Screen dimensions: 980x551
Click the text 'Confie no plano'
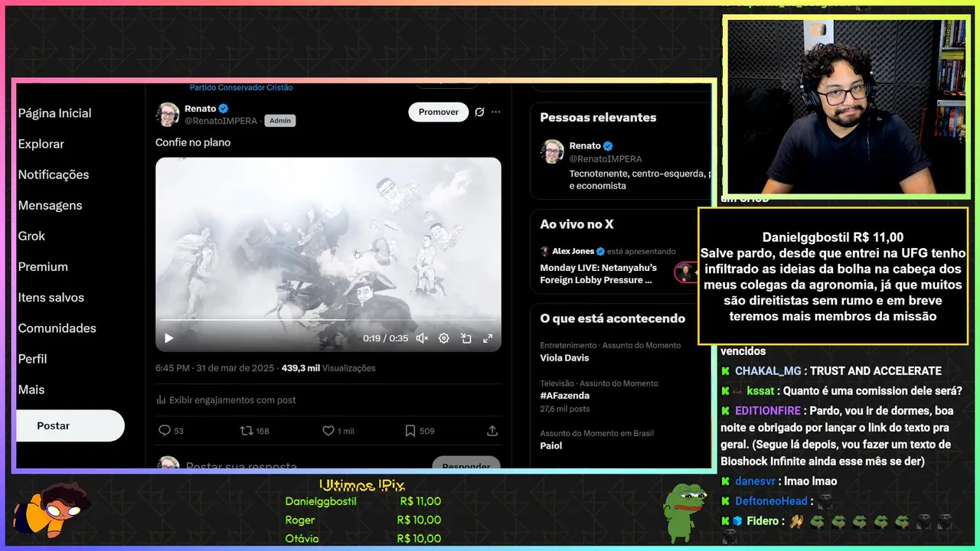(193, 142)
